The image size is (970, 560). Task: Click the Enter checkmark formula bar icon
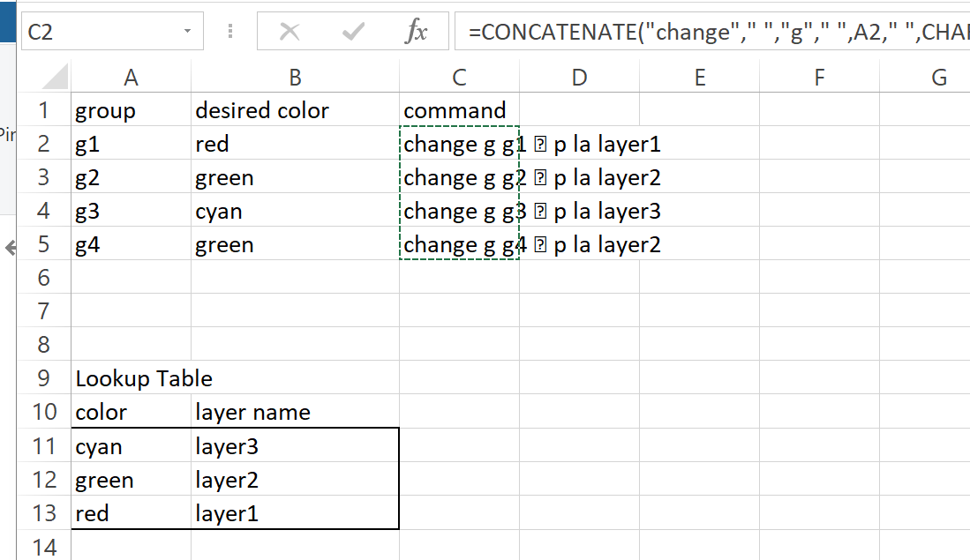[x=353, y=33]
